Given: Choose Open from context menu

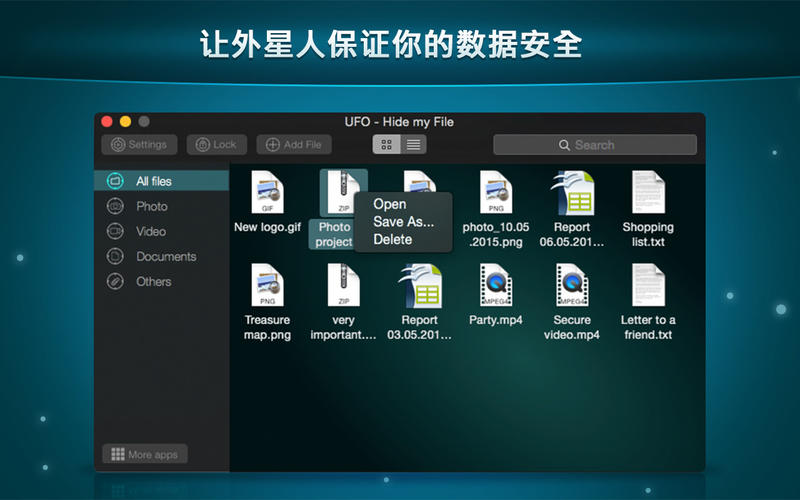Looking at the screenshot, I should point(390,204).
